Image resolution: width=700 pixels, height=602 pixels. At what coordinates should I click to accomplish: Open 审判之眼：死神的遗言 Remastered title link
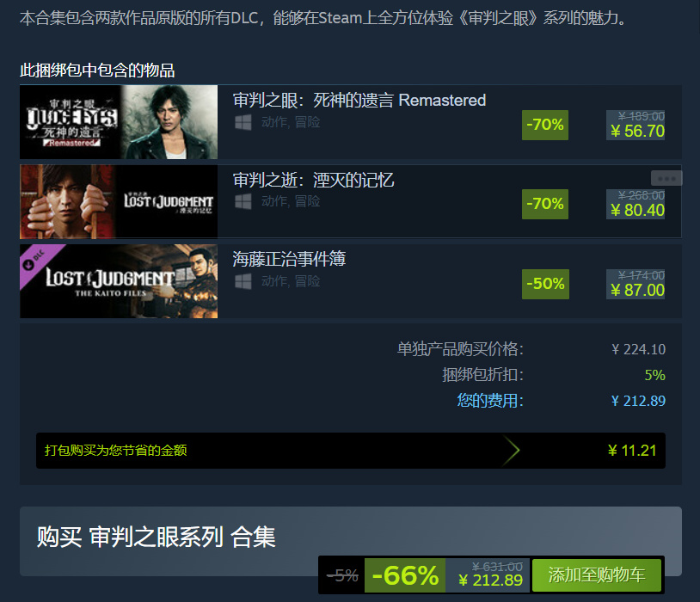tap(359, 101)
